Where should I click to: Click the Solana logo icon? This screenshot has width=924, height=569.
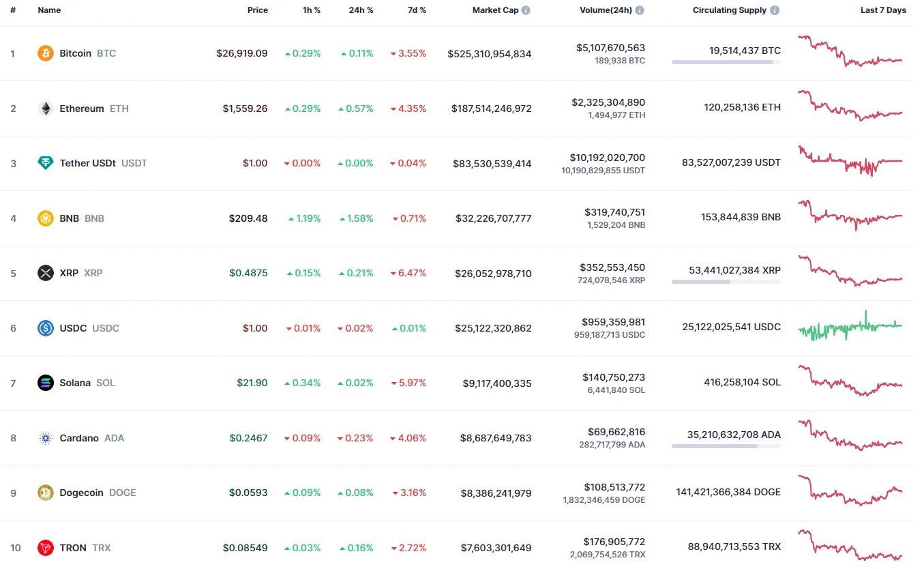click(x=46, y=383)
